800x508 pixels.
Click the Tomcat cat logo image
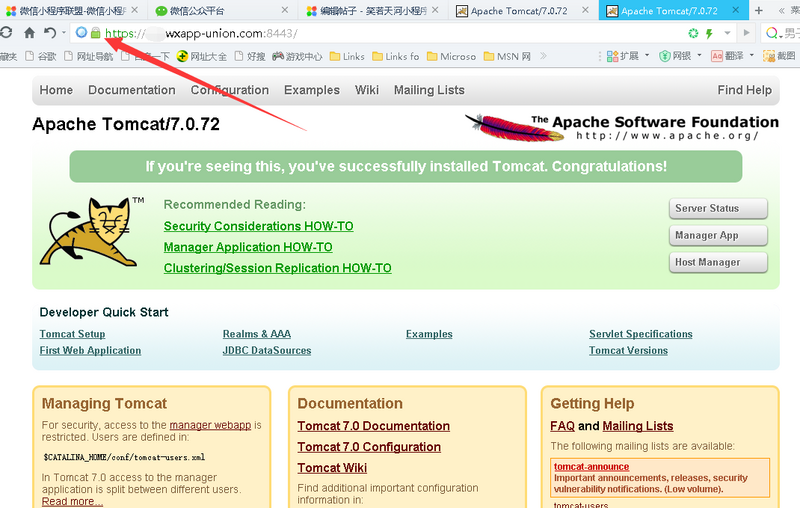tap(91, 232)
